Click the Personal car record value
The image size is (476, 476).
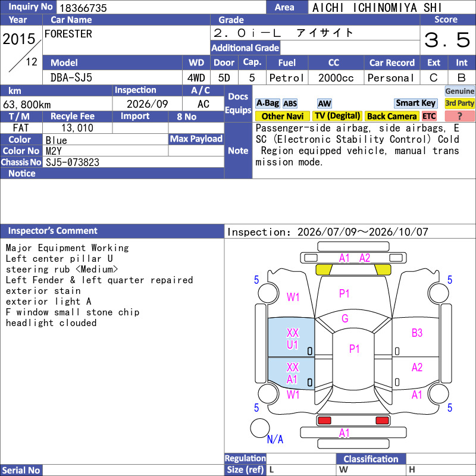tap(391, 78)
